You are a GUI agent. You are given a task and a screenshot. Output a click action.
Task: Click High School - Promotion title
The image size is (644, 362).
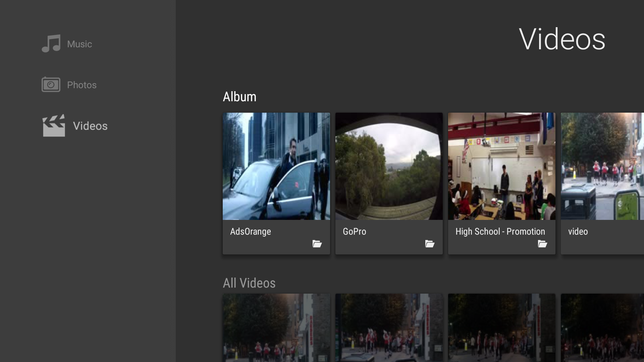pos(500,232)
